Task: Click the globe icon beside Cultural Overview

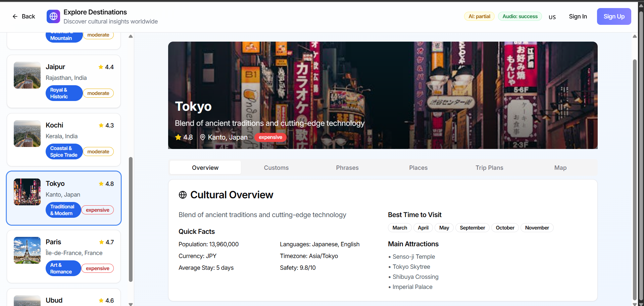Action: tap(183, 195)
